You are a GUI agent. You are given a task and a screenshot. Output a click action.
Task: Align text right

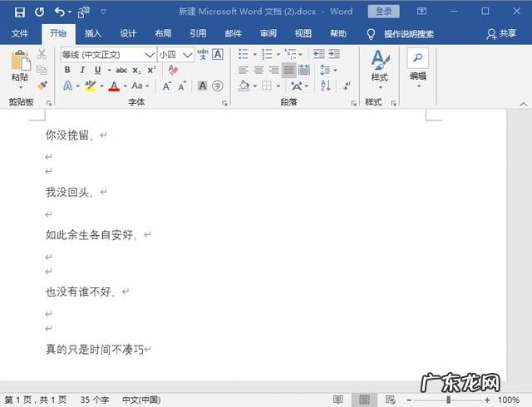[273, 70]
